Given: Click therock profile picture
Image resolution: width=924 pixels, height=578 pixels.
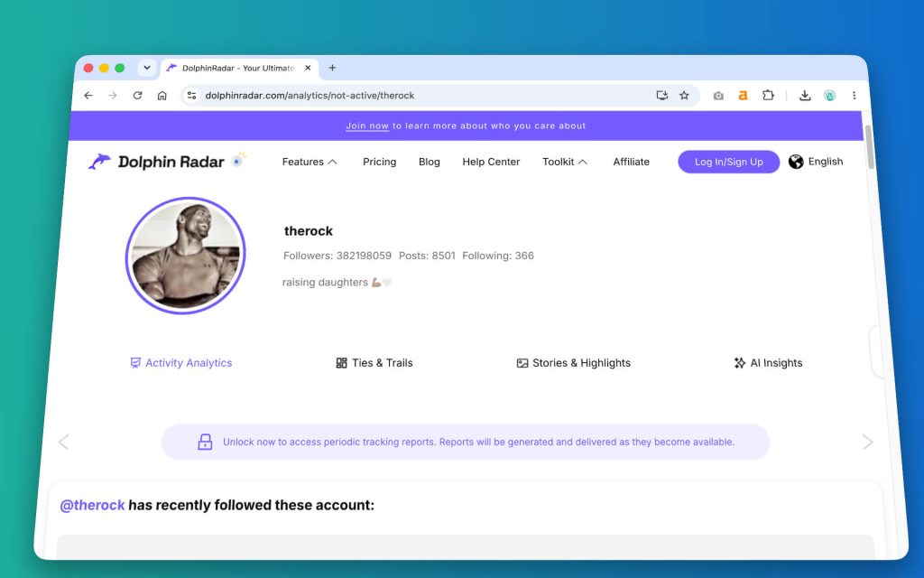Looking at the screenshot, I should 185,256.
